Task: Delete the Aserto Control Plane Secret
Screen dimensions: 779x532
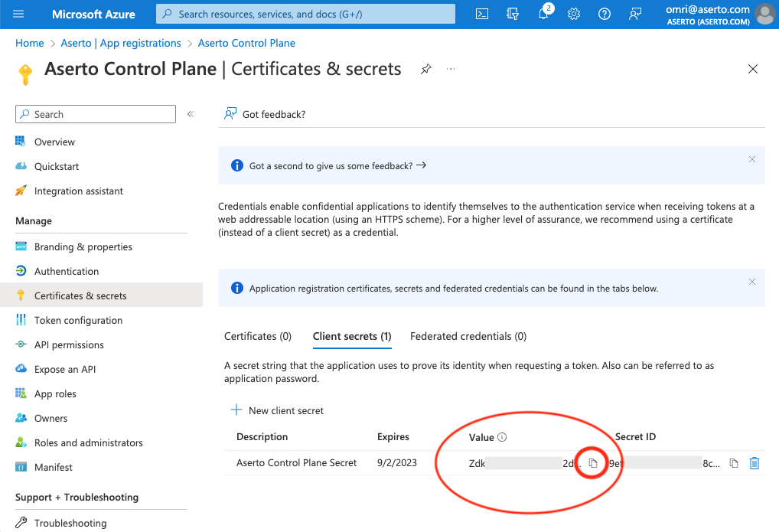Action: click(755, 463)
